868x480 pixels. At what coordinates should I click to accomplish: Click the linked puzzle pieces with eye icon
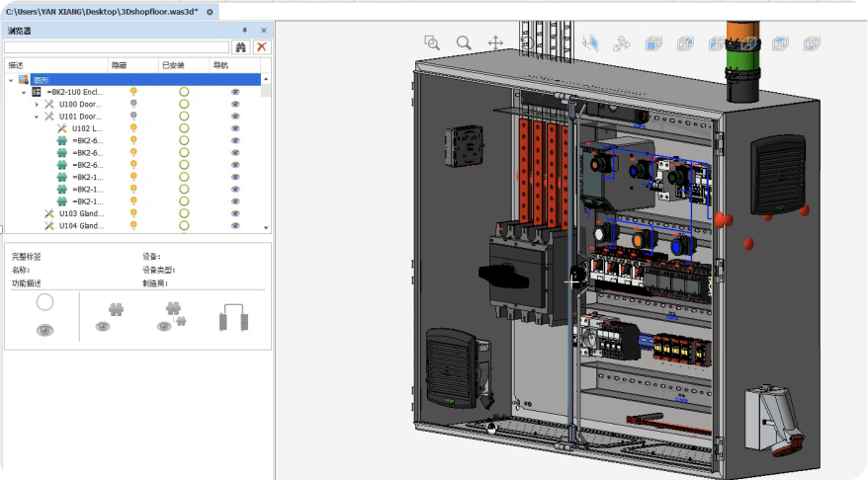coord(172,317)
